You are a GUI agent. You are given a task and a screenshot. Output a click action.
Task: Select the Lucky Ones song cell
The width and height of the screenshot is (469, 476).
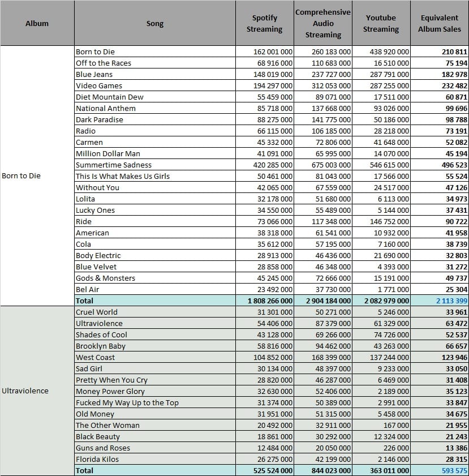[154, 210]
